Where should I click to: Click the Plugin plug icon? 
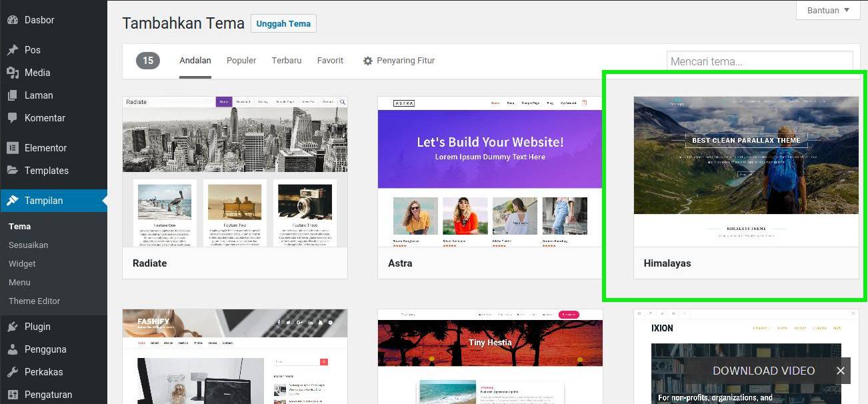coord(13,327)
